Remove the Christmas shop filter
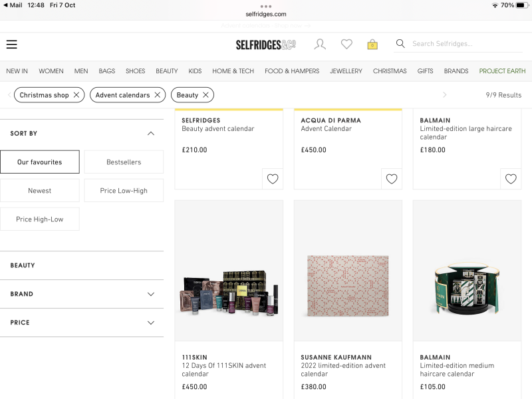532x399 pixels. tap(76, 95)
